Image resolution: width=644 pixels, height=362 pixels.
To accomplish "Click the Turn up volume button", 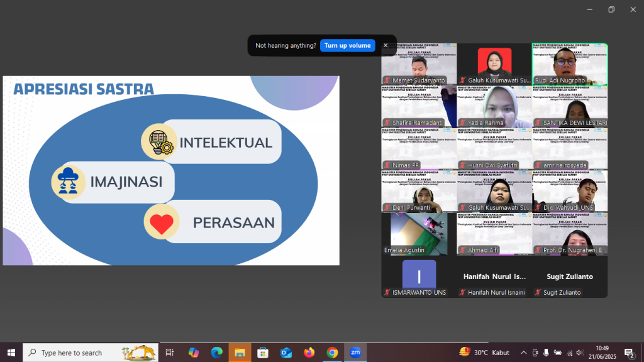I will (347, 45).
